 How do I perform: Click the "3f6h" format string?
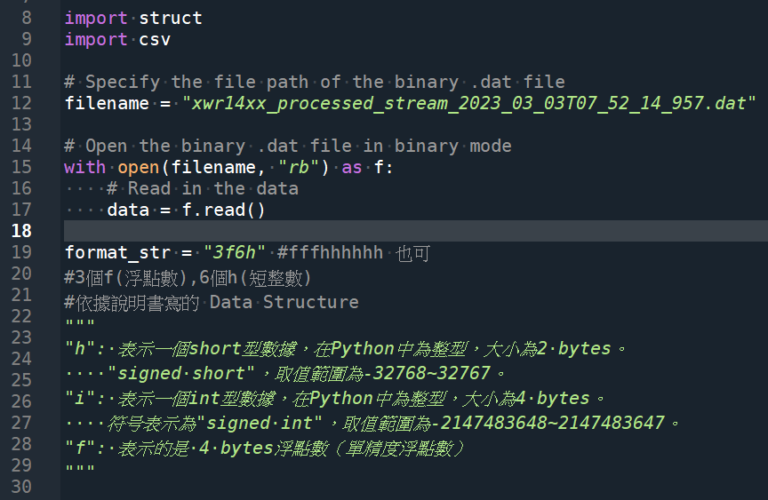[235, 253]
